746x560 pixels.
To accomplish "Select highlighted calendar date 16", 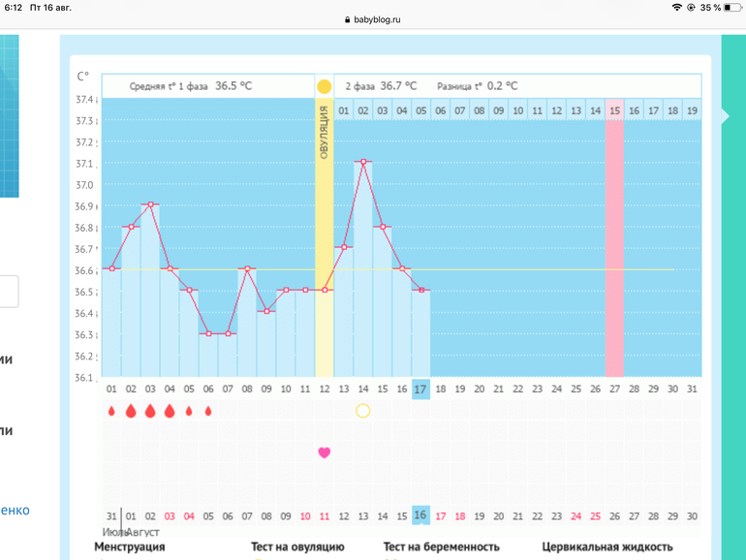I will pyautogui.click(x=420, y=515).
